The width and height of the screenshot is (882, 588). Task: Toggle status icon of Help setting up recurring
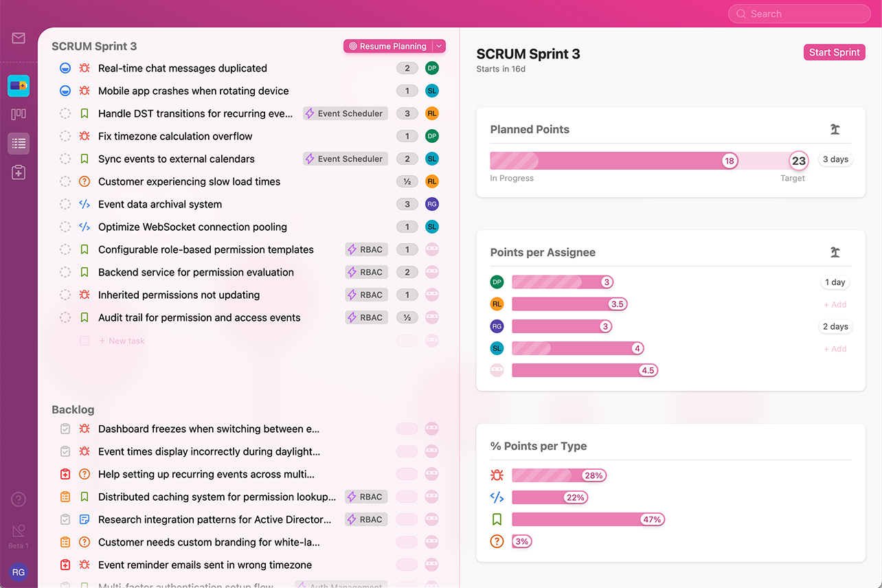65,474
